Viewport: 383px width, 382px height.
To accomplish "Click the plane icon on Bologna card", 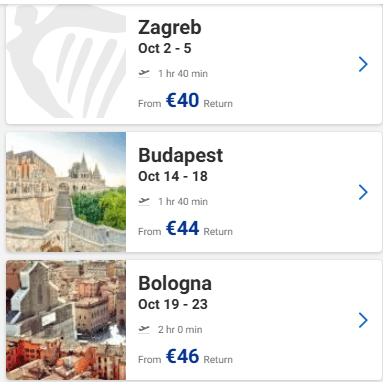I will coord(144,329).
